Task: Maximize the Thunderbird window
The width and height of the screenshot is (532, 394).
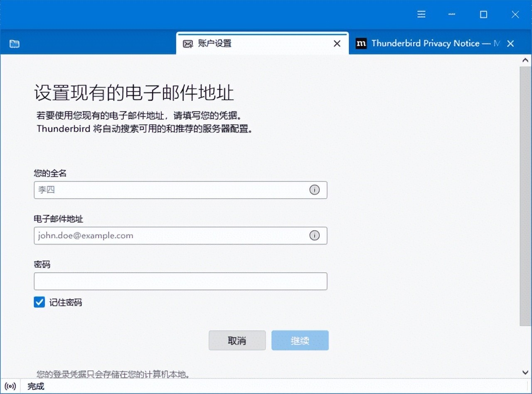Action: 483,15
